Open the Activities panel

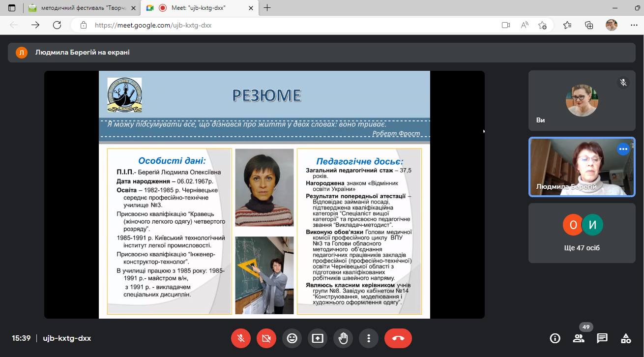(x=626, y=338)
